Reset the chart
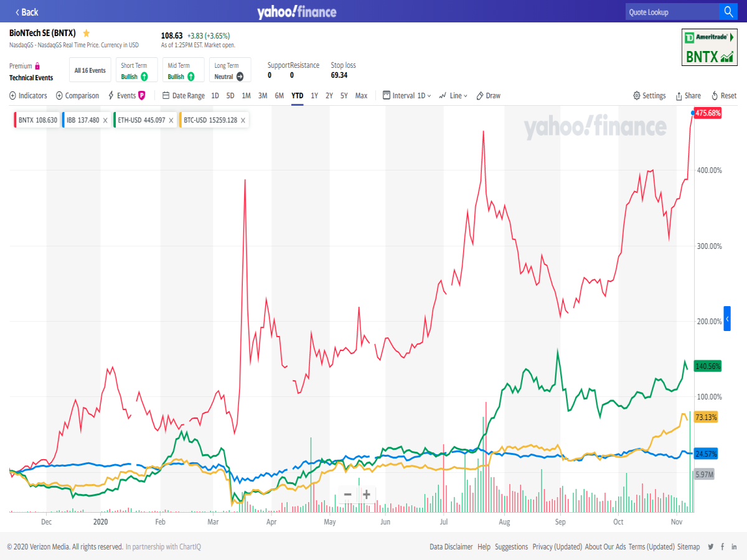Image resolution: width=747 pixels, height=560 pixels. (724, 96)
